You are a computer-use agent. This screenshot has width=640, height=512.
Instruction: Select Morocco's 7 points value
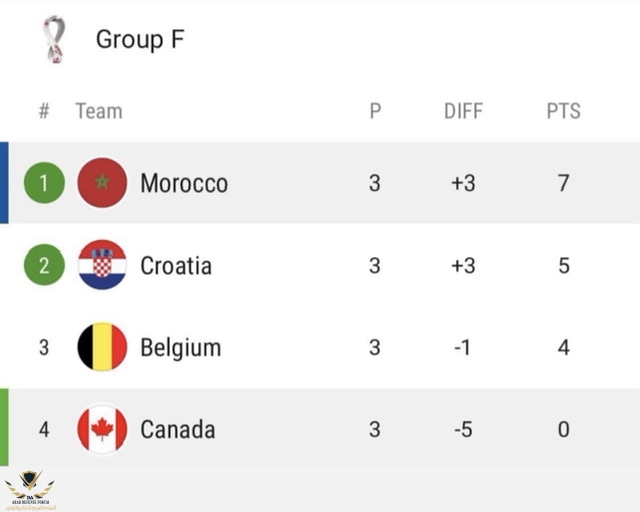point(564,183)
